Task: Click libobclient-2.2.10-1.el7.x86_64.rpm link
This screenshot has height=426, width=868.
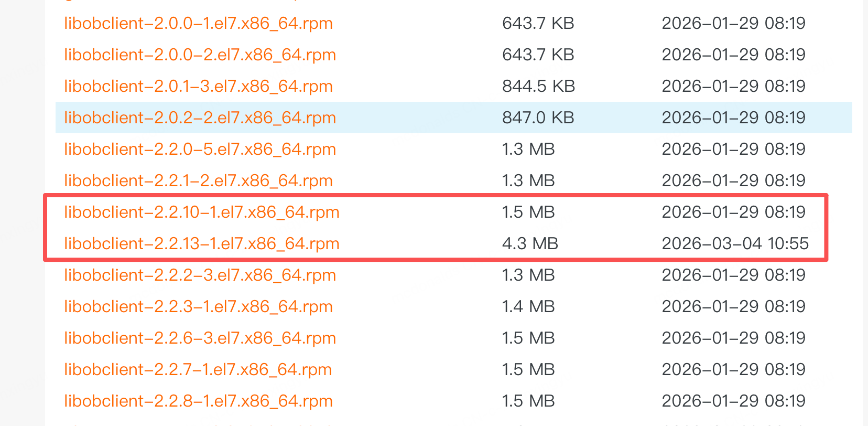Action: click(x=201, y=212)
